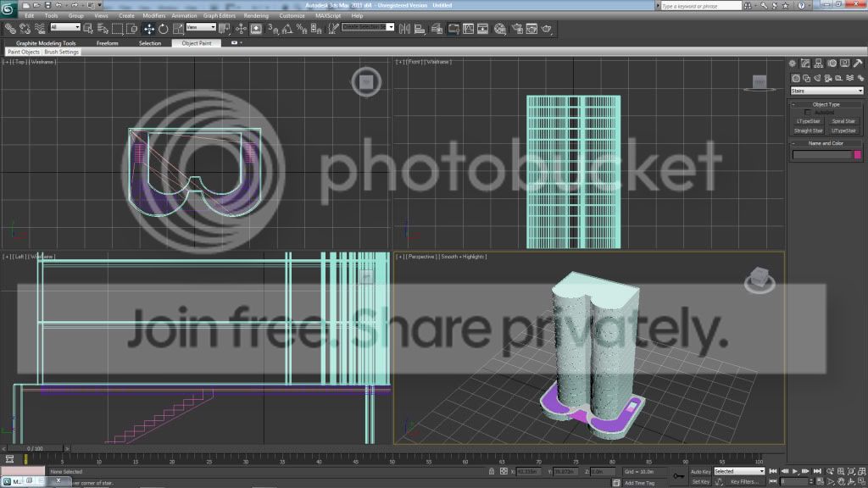The image size is (868, 488).
Task: Open the Hierarchy command panel tab
Action: (819, 64)
